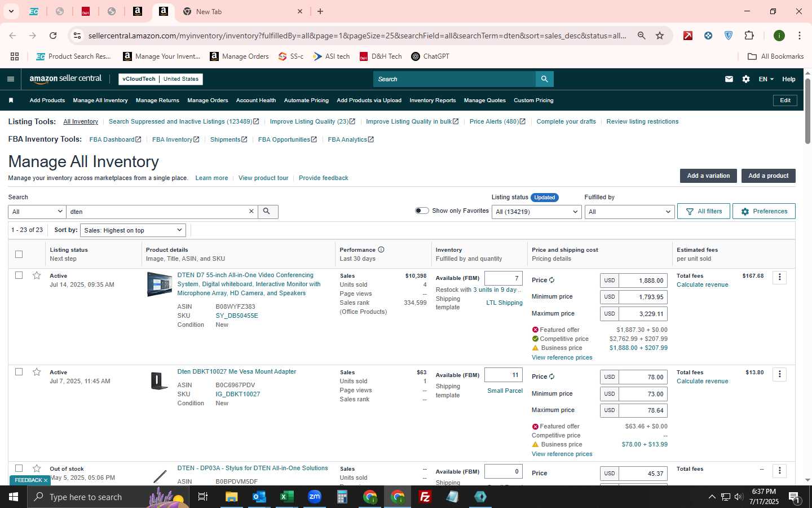Clear the dten search term with X

[x=251, y=211]
